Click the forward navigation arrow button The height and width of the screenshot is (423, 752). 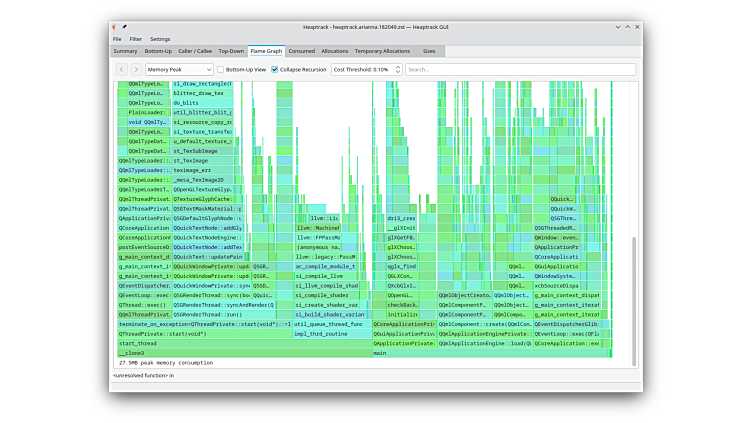(x=136, y=70)
